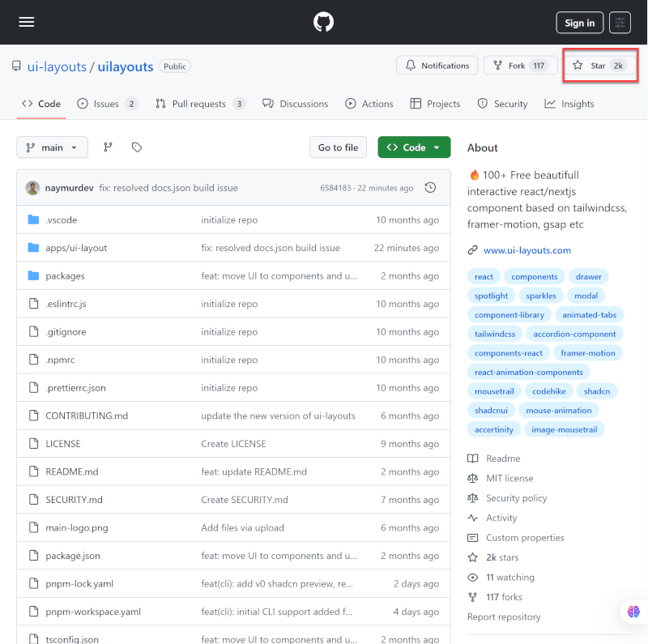
Task: Select the framer-motion topic tag
Action: [x=588, y=353]
